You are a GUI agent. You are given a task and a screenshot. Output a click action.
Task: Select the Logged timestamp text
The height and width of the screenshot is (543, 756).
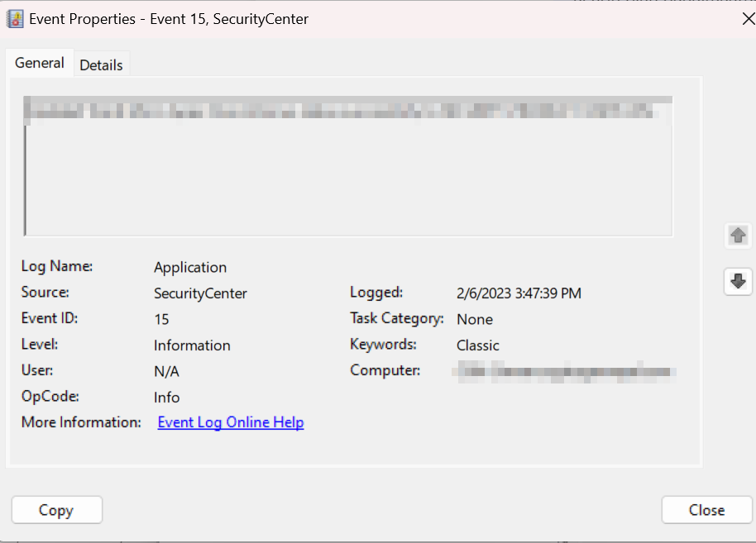[519, 293]
